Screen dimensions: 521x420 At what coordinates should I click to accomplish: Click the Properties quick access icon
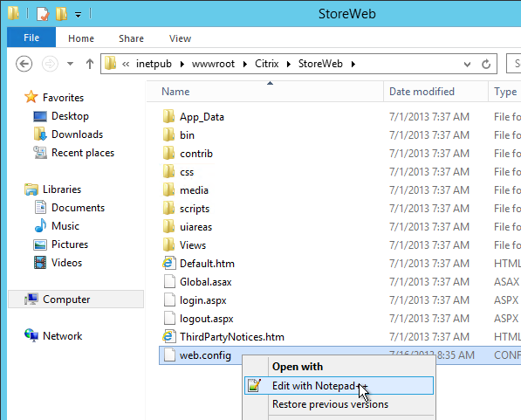(43, 14)
